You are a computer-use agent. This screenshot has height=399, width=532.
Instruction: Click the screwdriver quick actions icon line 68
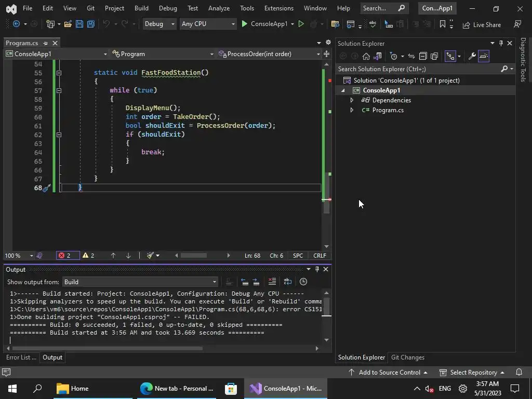pyautogui.click(x=47, y=188)
